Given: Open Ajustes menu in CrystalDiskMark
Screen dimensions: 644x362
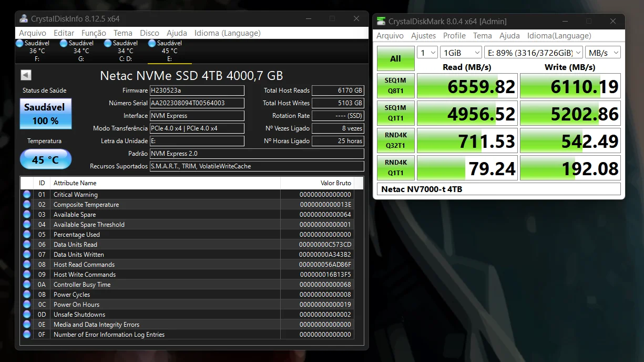Looking at the screenshot, I should pos(423,36).
